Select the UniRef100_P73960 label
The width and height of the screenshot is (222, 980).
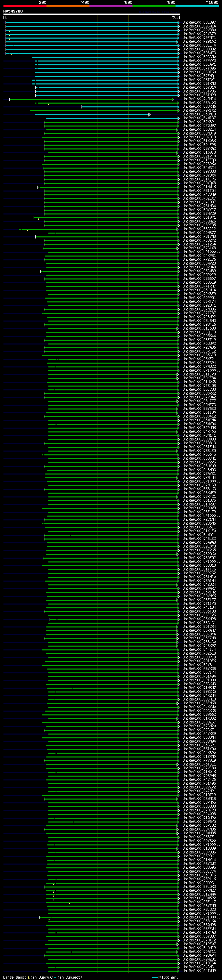[199, 164]
